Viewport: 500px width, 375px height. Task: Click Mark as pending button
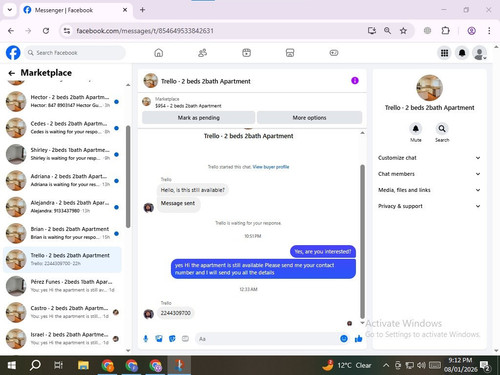[x=199, y=118]
